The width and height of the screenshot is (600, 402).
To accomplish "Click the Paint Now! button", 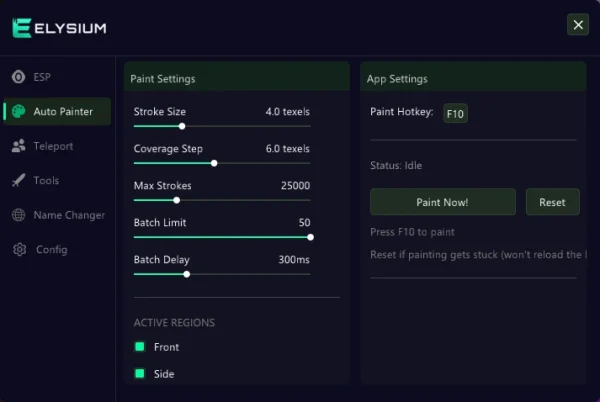I will tap(443, 202).
